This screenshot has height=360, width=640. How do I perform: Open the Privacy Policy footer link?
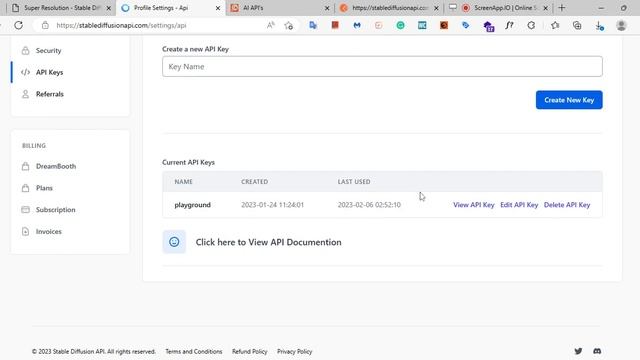[294, 351]
